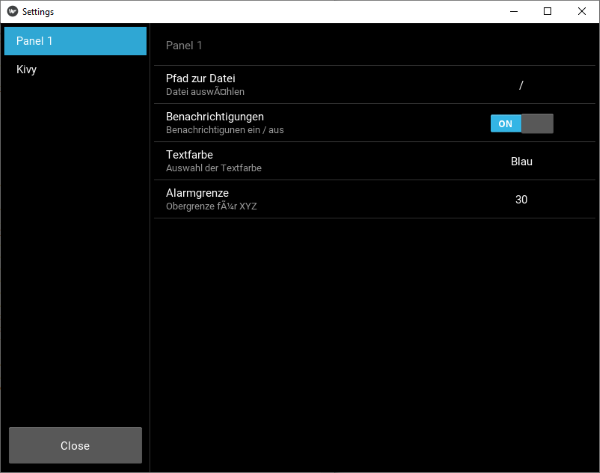Screen dimensions: 600x473
Task: Click the Panel 1 header title
Action: coord(184,46)
